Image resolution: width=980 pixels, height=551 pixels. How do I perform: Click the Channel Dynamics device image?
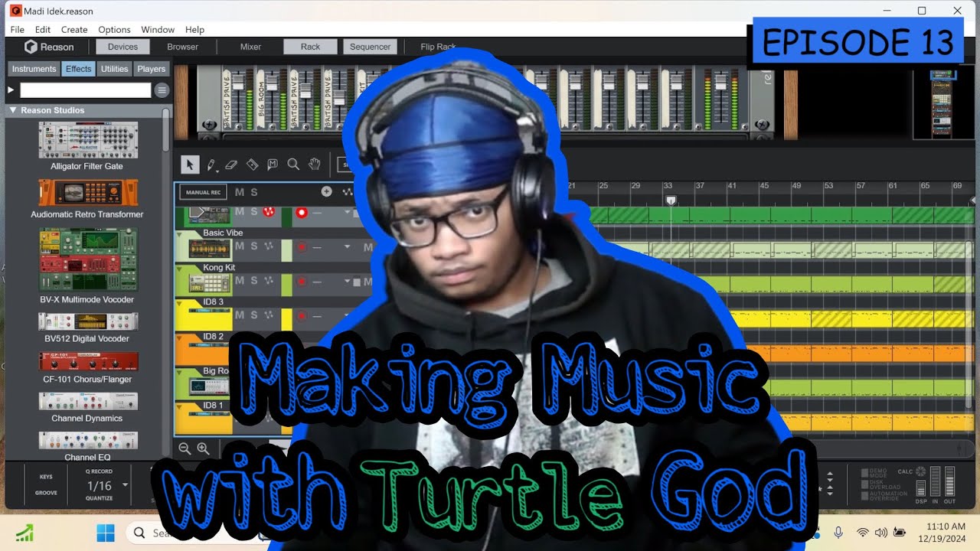coord(88,402)
